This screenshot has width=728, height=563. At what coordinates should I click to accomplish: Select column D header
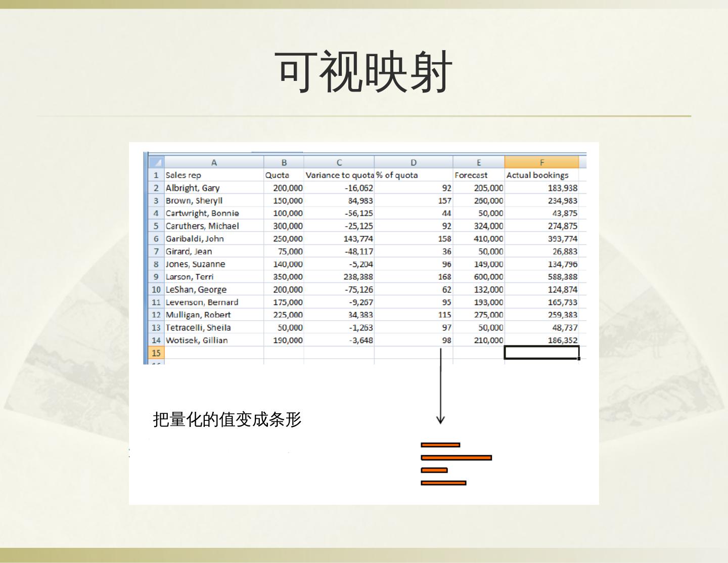pyautogui.click(x=414, y=162)
